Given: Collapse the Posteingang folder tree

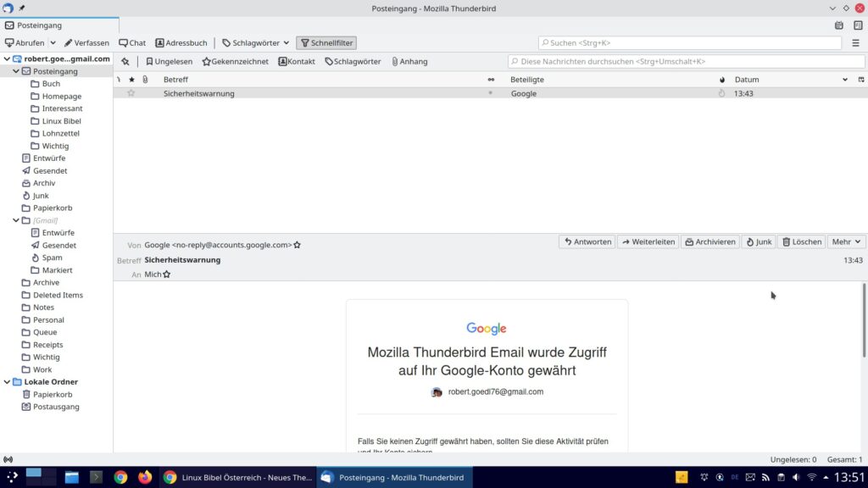Looking at the screenshot, I should 16,71.
